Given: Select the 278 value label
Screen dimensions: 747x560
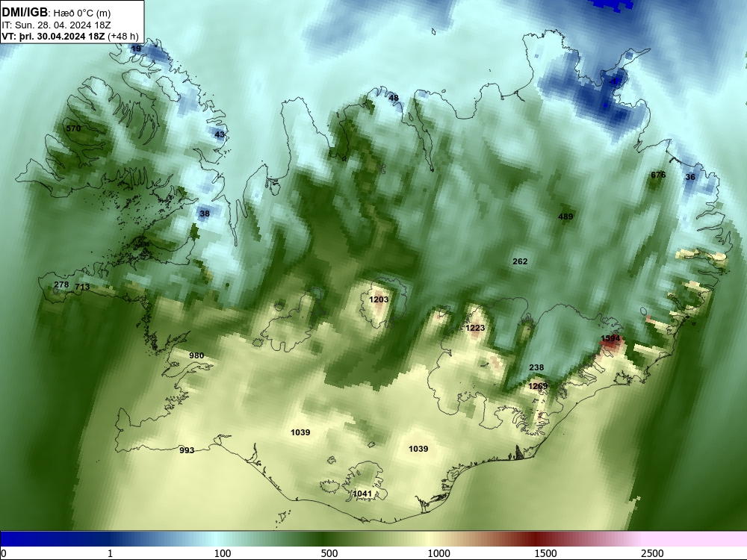Looking at the screenshot, I should pyautogui.click(x=61, y=284).
